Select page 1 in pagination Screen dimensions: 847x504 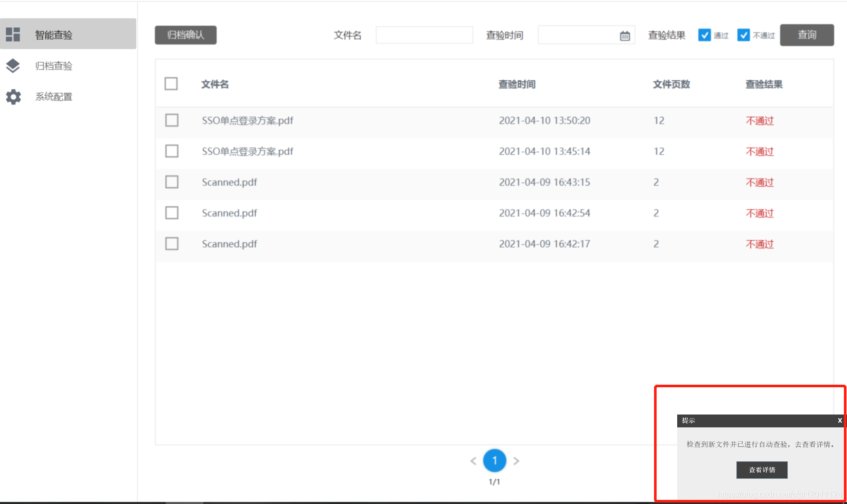[495, 461]
